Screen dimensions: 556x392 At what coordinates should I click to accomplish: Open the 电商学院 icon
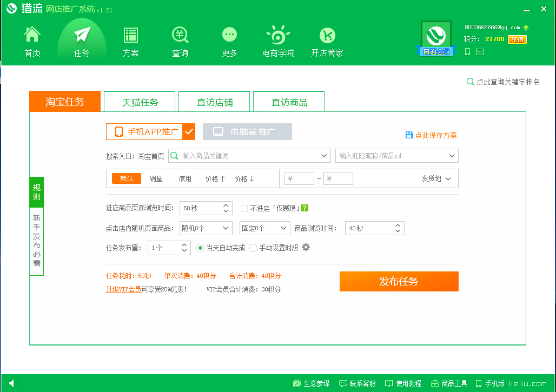(x=278, y=35)
